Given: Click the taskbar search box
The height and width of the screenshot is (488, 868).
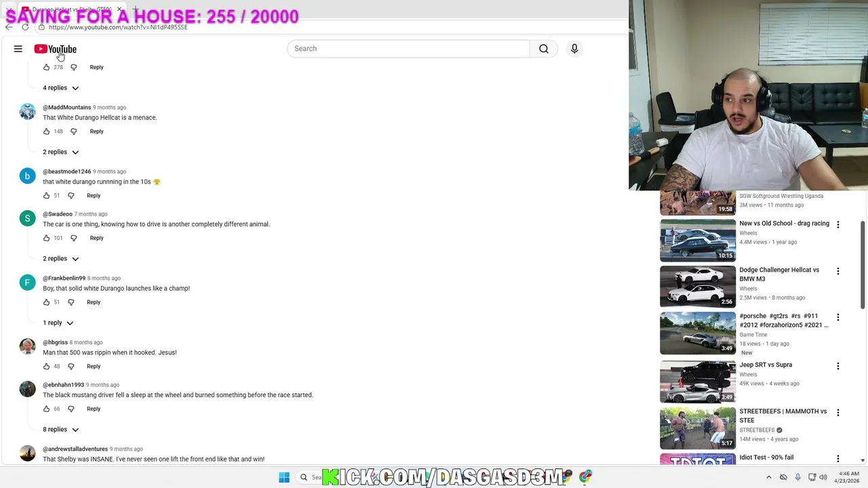Looking at the screenshot, I should click(x=311, y=477).
